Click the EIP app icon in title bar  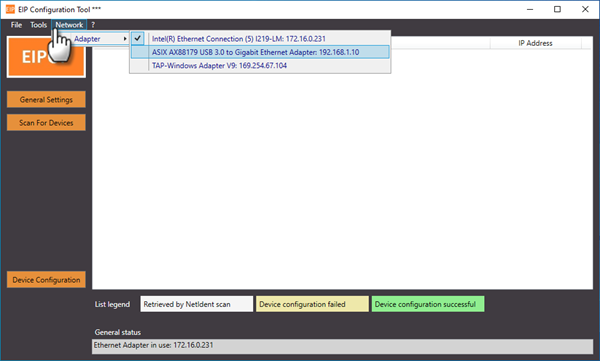10,9
